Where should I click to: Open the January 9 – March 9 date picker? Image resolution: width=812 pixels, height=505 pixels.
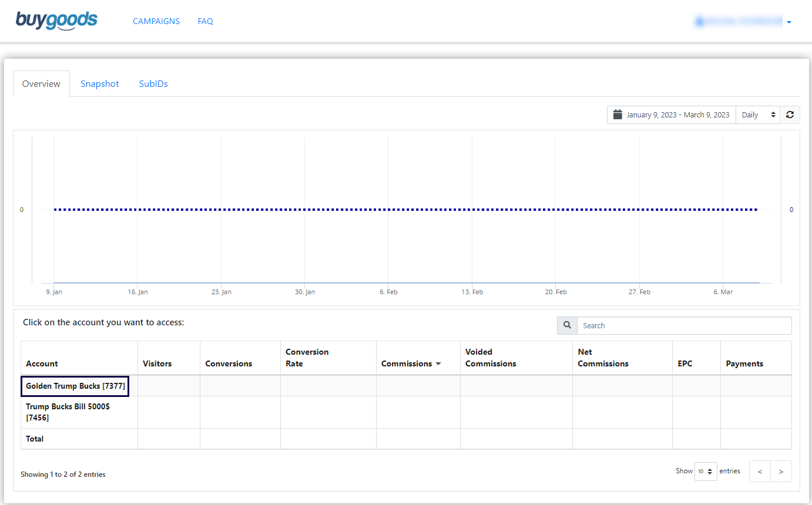point(677,115)
